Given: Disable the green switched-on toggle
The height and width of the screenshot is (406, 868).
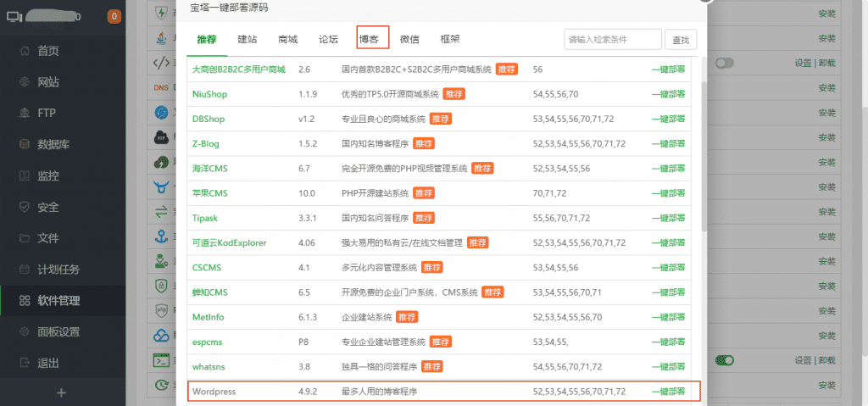Looking at the screenshot, I should pyautogui.click(x=724, y=360).
